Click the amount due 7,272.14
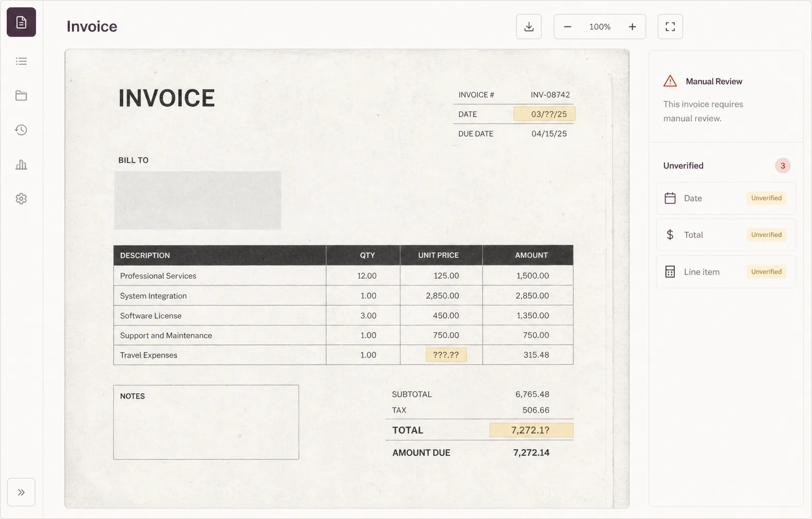This screenshot has width=812, height=519. coord(531,453)
